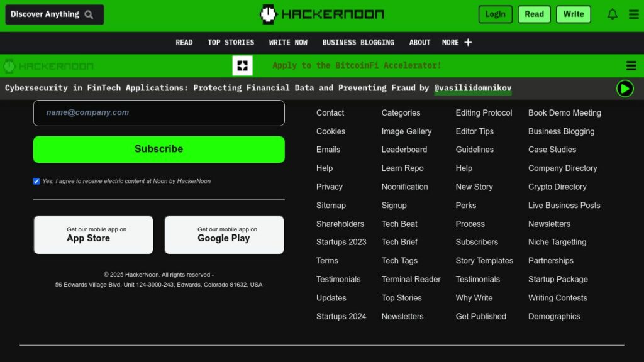
Task: Open the Cookies footer link
Action: point(331,131)
